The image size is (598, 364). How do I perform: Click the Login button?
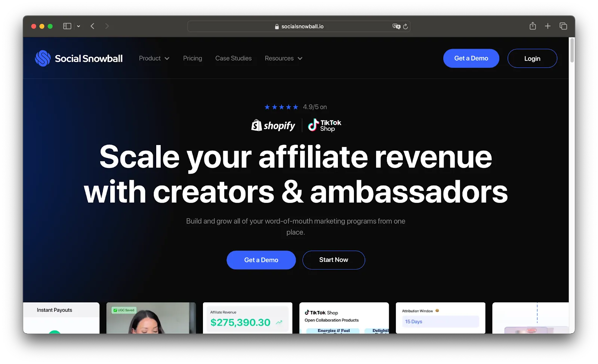pyautogui.click(x=532, y=58)
